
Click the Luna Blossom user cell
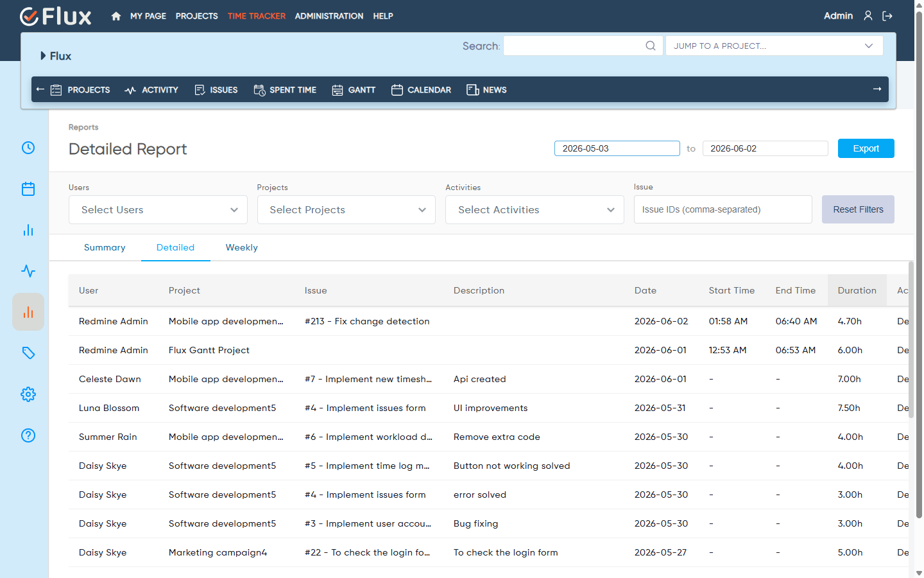tap(109, 408)
